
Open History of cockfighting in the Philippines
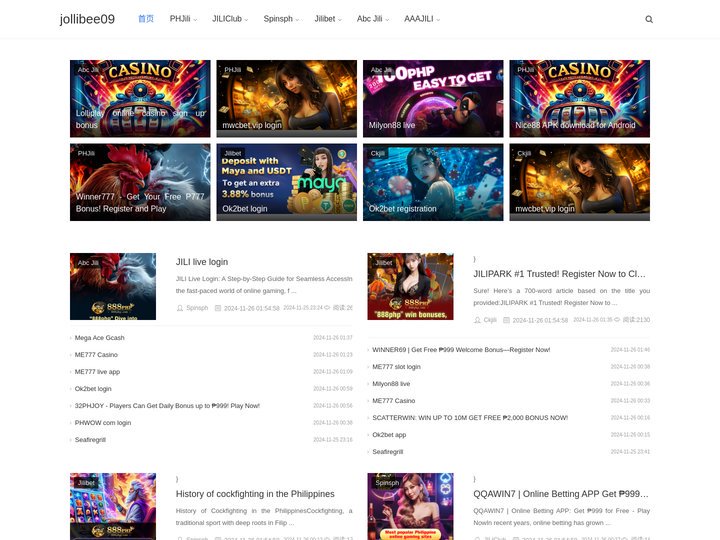pos(255,494)
